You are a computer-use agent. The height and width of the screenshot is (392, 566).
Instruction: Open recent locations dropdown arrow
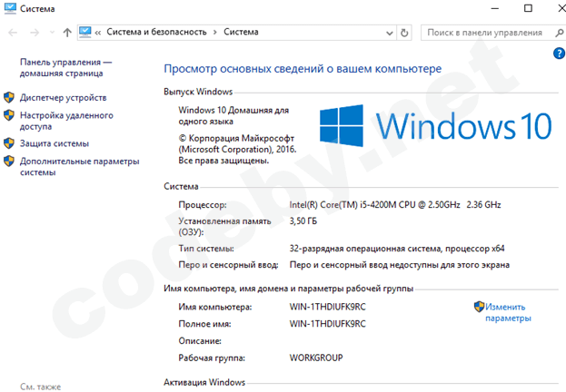coord(52,33)
